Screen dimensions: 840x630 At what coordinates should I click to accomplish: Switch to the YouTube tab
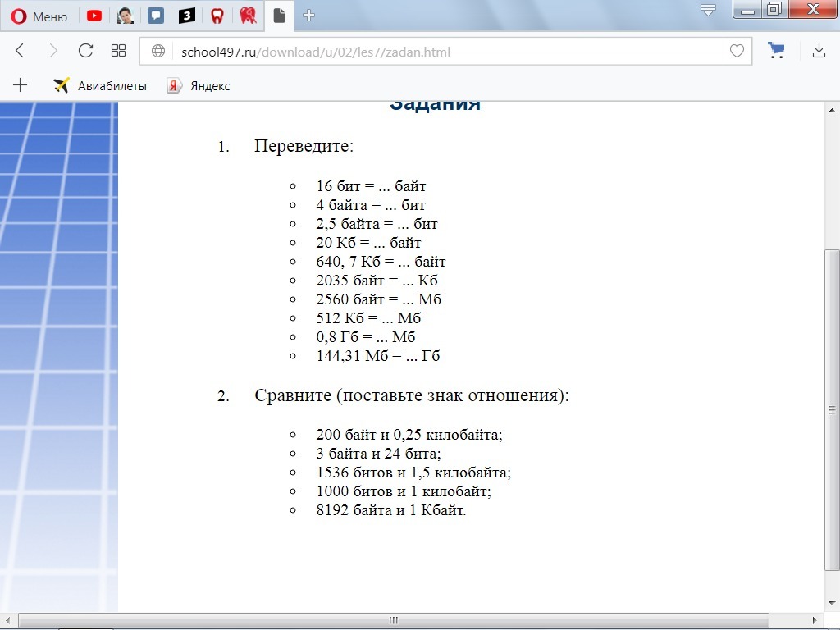(94, 16)
